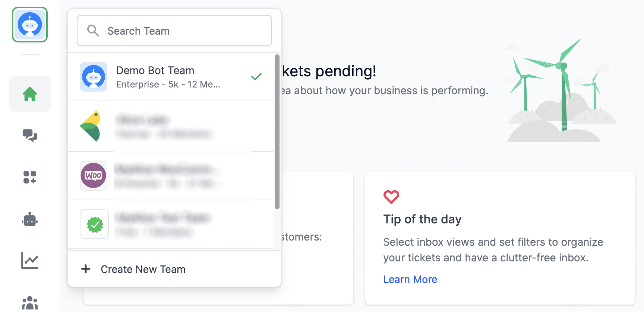Viewport: 644px width, 312px height.
Task: Open the Bot builder robot icon
Action: coord(30,220)
